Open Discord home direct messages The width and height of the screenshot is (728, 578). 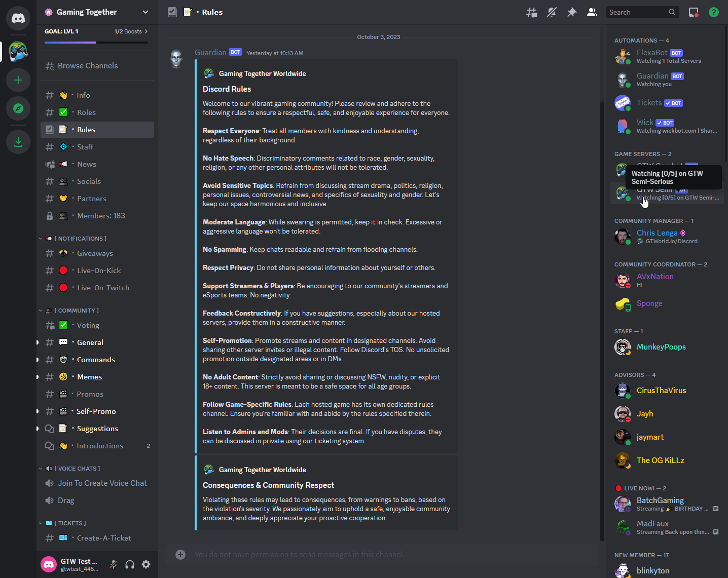pos(18,19)
